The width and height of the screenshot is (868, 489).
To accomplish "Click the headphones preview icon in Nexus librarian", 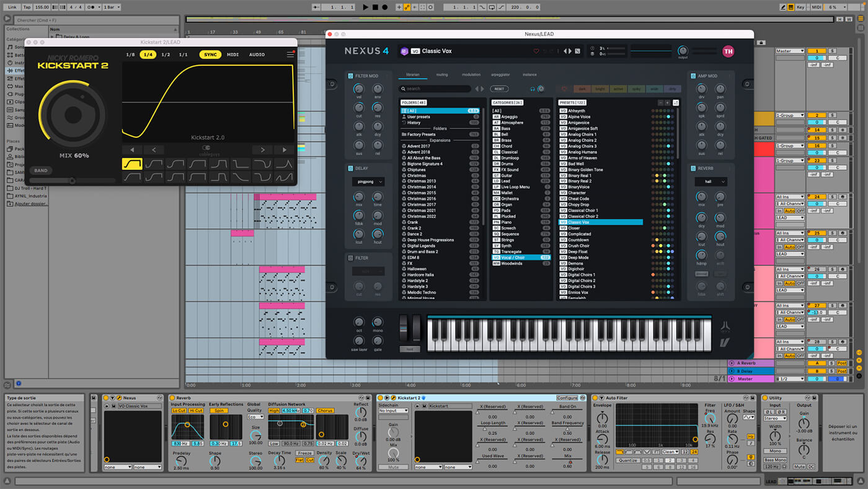I will pyautogui.click(x=532, y=89).
